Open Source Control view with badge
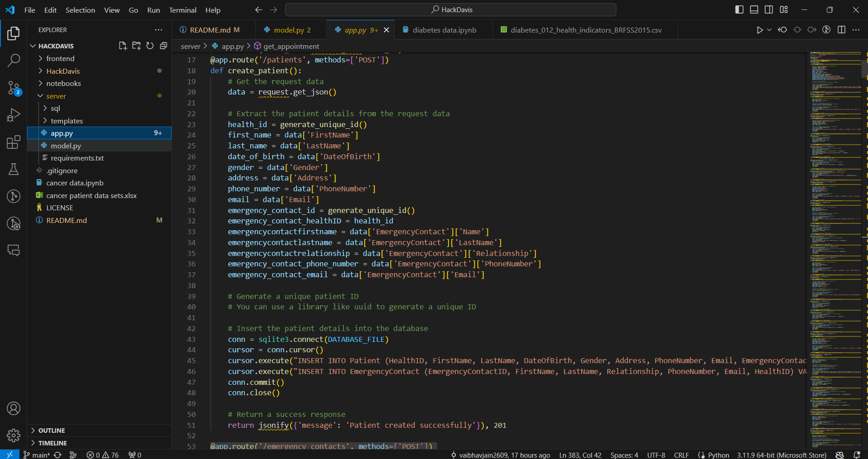This screenshot has height=459, width=868. [14, 88]
